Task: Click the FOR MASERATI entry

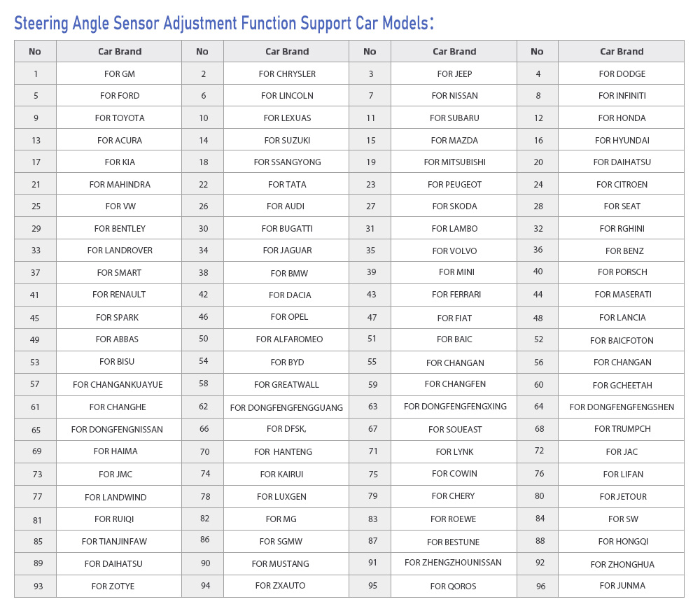Action: [622, 295]
